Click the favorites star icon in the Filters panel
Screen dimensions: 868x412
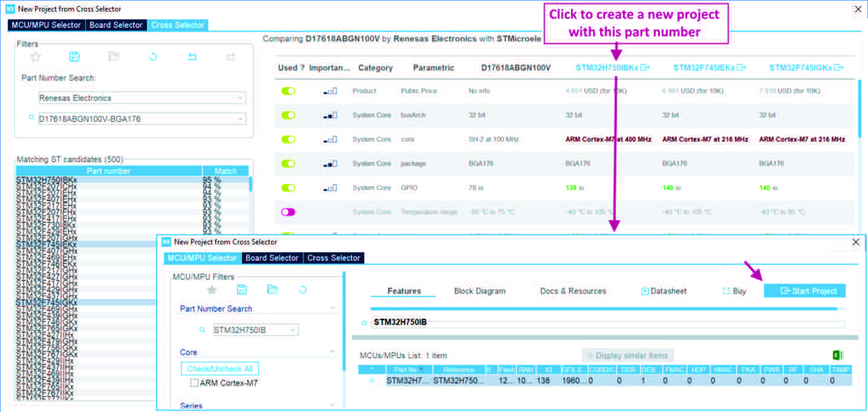coord(36,57)
